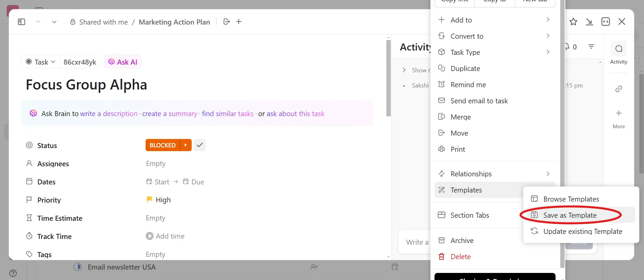
Task: Switch task view layout icon
Action: pos(606,22)
